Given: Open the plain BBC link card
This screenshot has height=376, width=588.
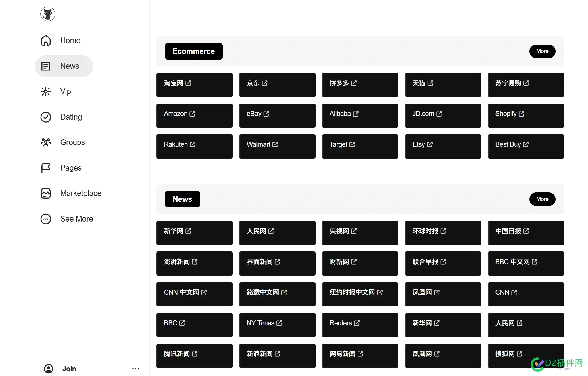Looking at the screenshot, I should [195, 325].
